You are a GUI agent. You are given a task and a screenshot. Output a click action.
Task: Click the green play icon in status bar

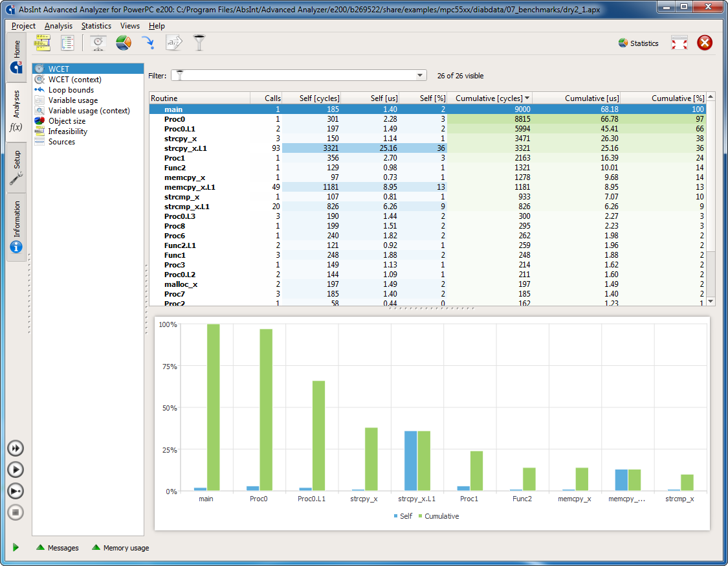(16, 547)
